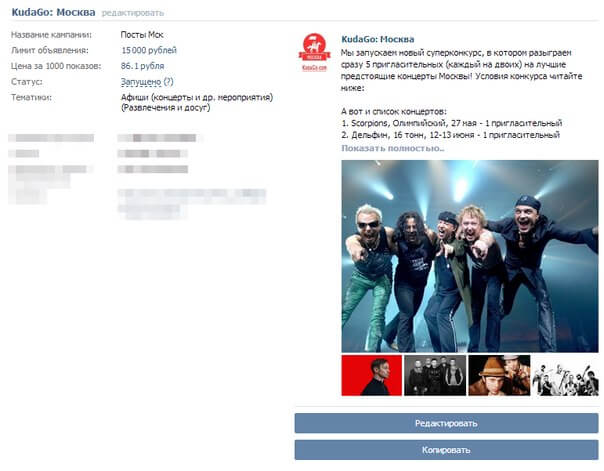This screenshot has height=471, width=604.
Task: Open 'KudaGo: Москва' post author link
Action: point(378,35)
